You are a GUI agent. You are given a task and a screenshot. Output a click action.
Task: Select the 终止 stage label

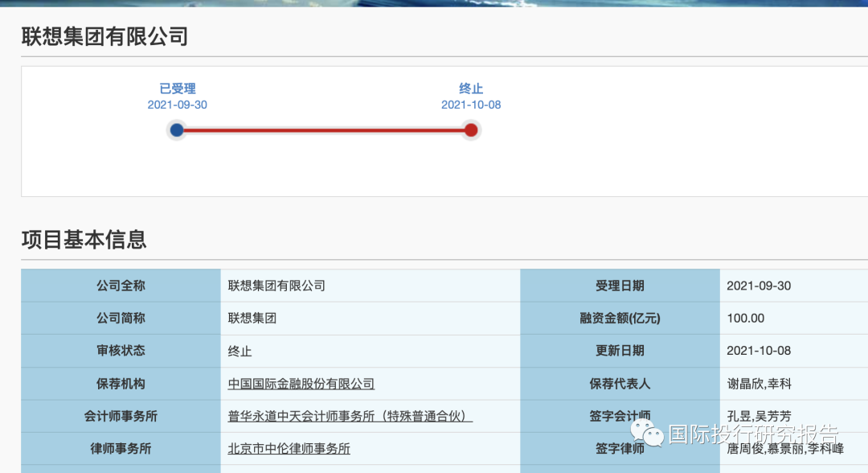[x=471, y=88]
